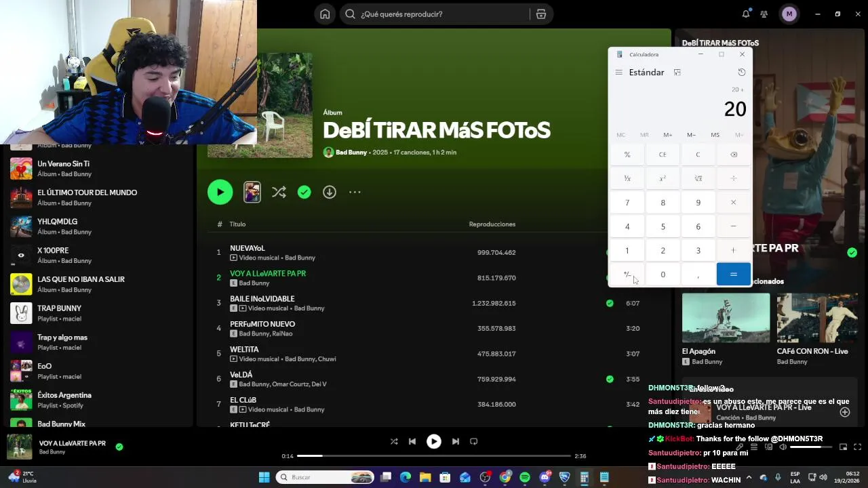Toggle saved check on VeLDÁ row
The image size is (868, 488).
pos(610,380)
